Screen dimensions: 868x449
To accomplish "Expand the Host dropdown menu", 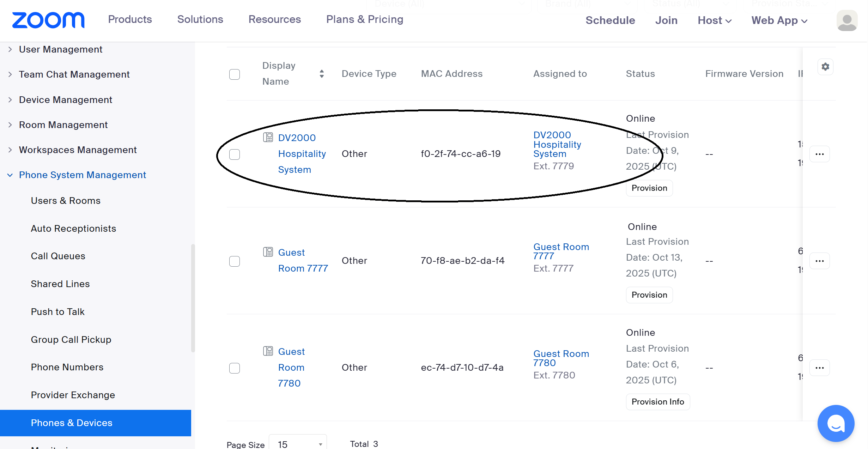I will [714, 20].
